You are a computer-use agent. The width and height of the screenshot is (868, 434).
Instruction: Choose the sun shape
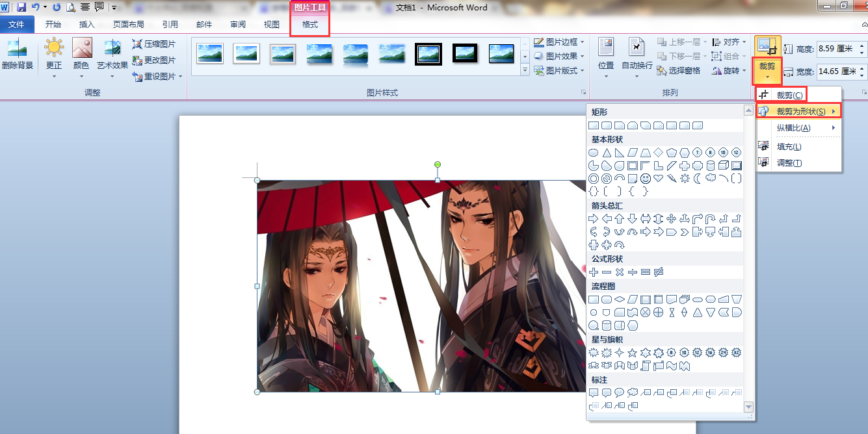click(684, 178)
